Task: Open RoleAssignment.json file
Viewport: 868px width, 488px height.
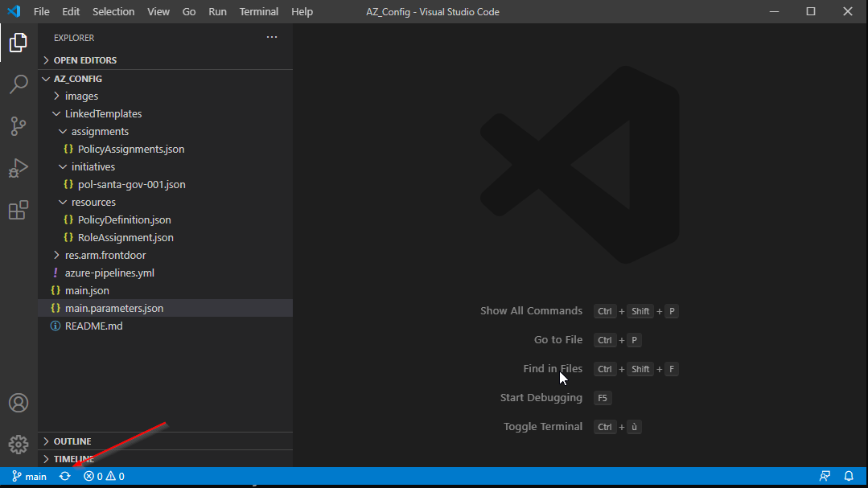Action: tap(125, 237)
